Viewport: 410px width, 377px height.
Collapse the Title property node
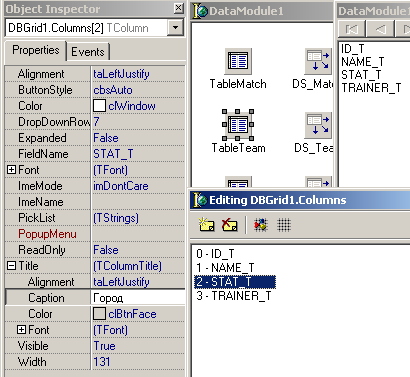11,266
